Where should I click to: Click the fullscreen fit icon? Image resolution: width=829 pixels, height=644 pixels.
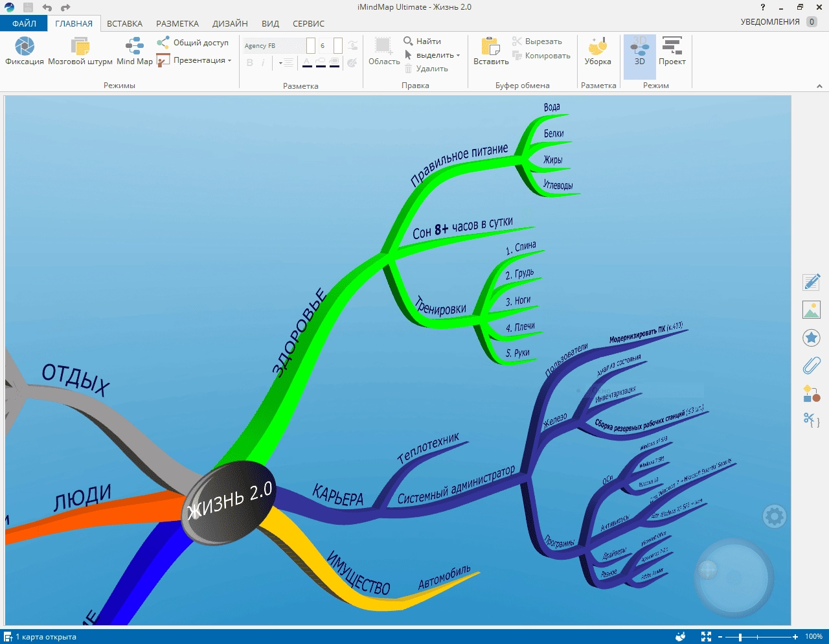click(706, 637)
